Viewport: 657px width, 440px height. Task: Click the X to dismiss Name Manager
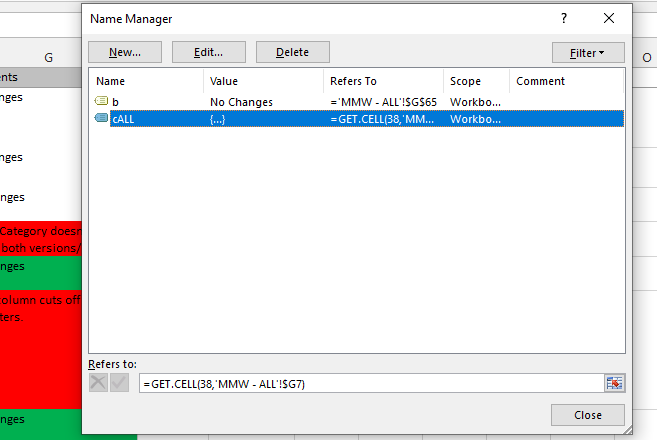[609, 18]
